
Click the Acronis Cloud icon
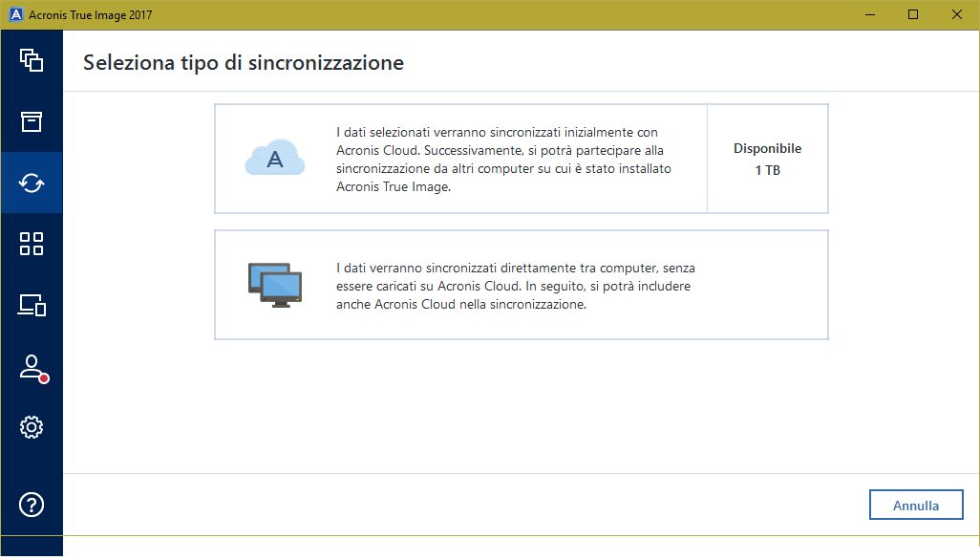[x=275, y=159]
